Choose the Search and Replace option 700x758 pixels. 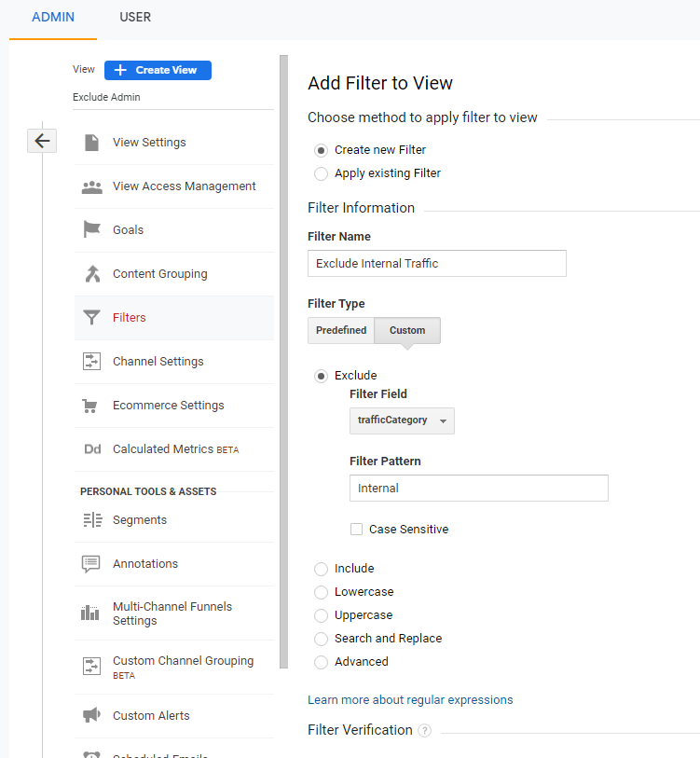[322, 639]
